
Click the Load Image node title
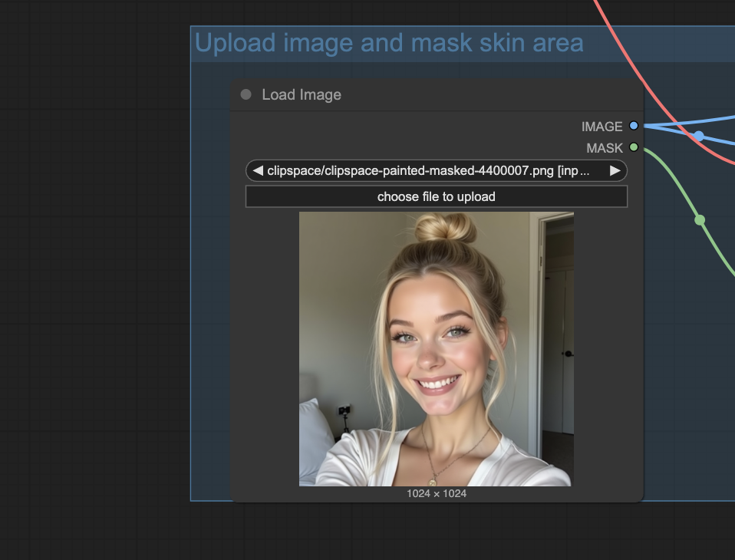pos(302,94)
